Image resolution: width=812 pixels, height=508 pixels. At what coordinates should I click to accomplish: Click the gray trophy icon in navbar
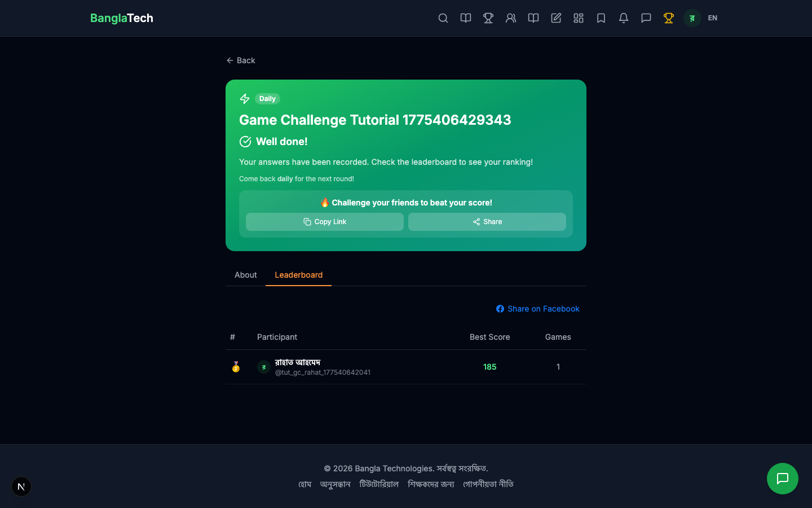(x=488, y=18)
